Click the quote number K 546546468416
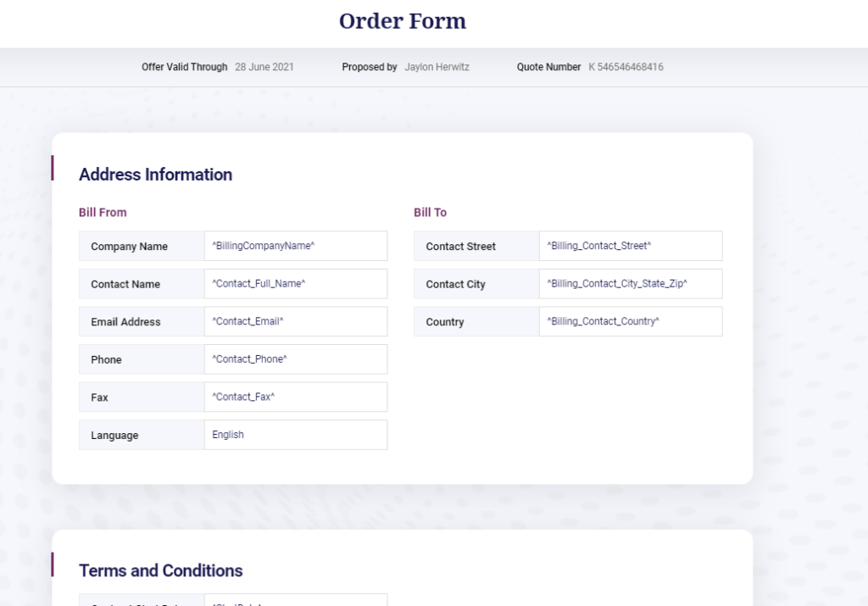 [626, 67]
